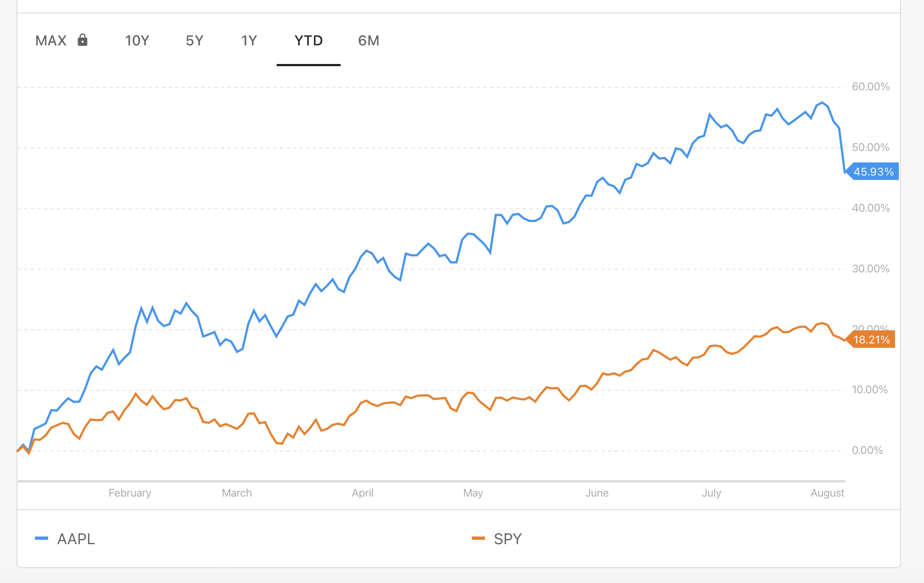The width and height of the screenshot is (924, 583).
Task: Click the blue AAPL legend color marker
Action: (x=42, y=538)
